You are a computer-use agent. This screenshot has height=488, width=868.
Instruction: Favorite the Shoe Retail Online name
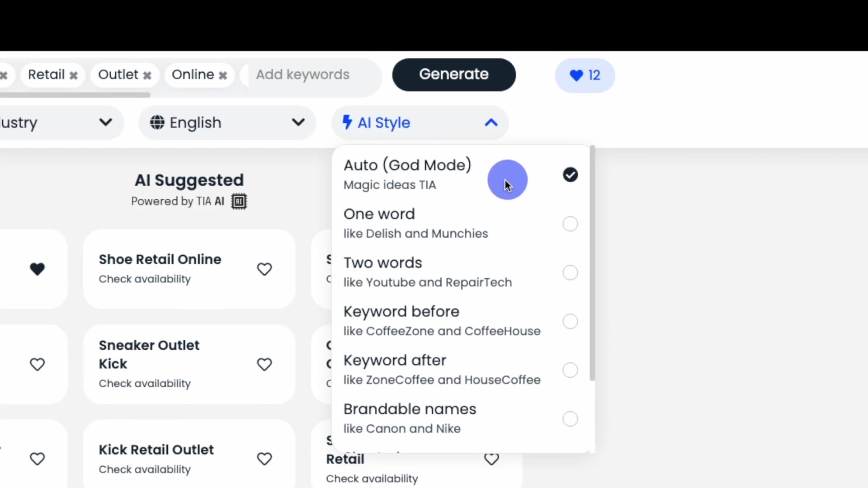coord(264,269)
